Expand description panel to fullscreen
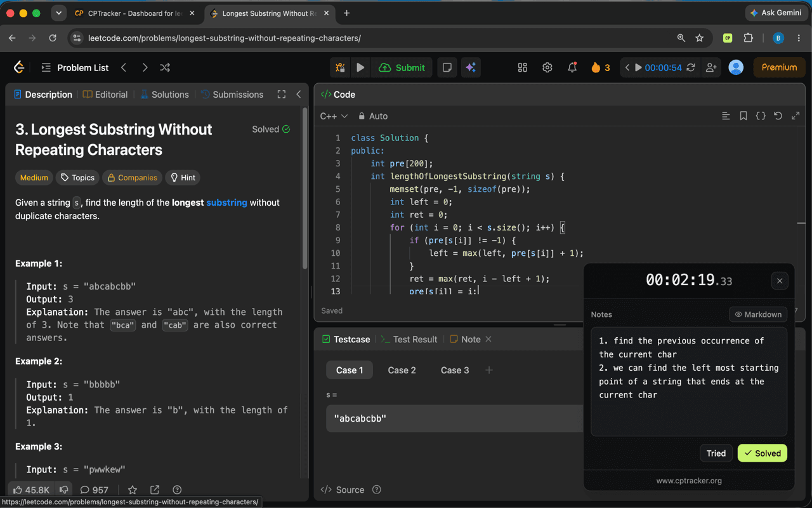The height and width of the screenshot is (508, 812). click(x=282, y=94)
